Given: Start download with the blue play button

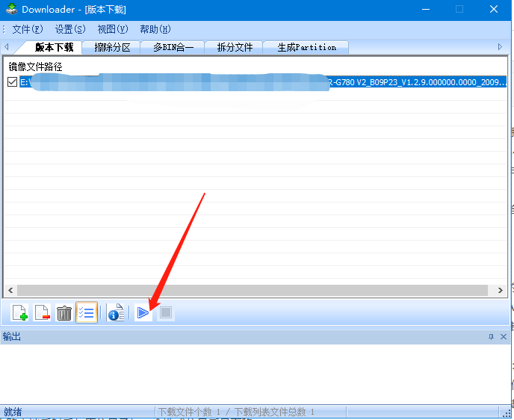Looking at the screenshot, I should 143,313.
